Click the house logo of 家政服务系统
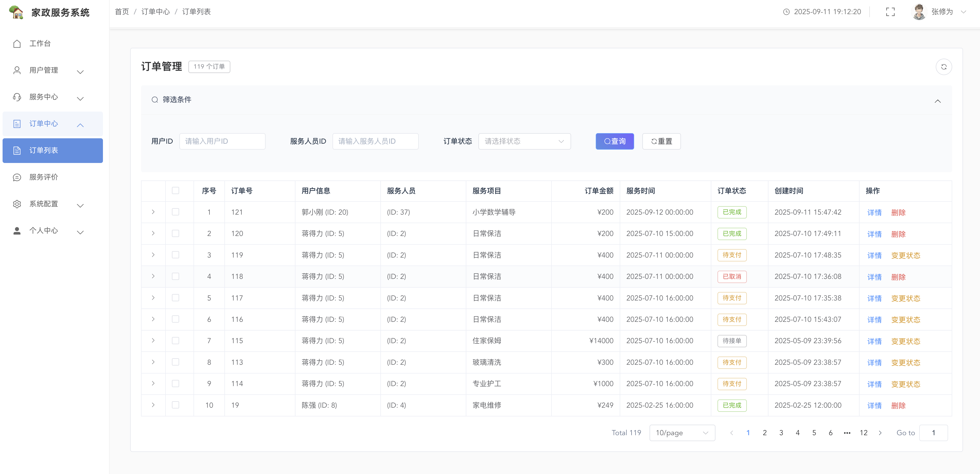980x474 pixels. tap(16, 12)
